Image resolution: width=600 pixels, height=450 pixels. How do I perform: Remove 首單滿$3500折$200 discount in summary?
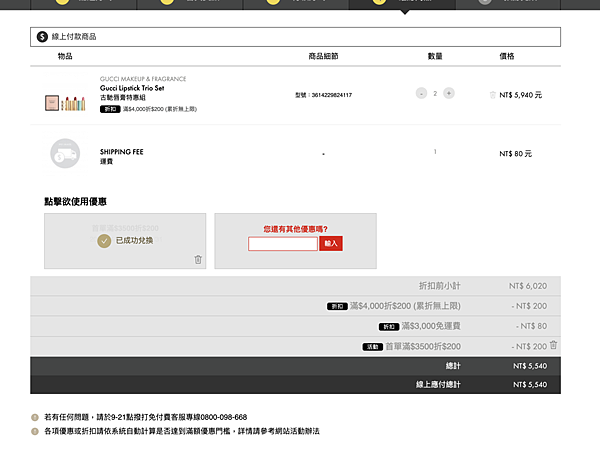(553, 345)
